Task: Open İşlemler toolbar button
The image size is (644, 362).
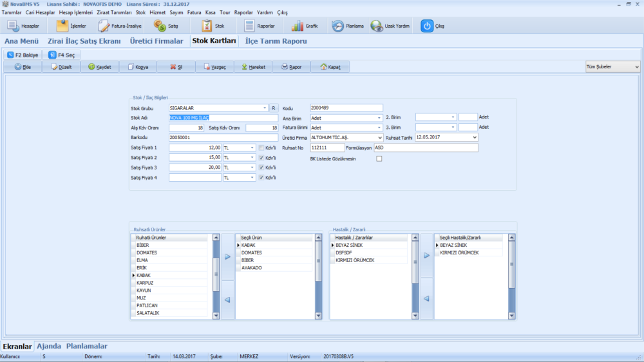Action: point(71,26)
